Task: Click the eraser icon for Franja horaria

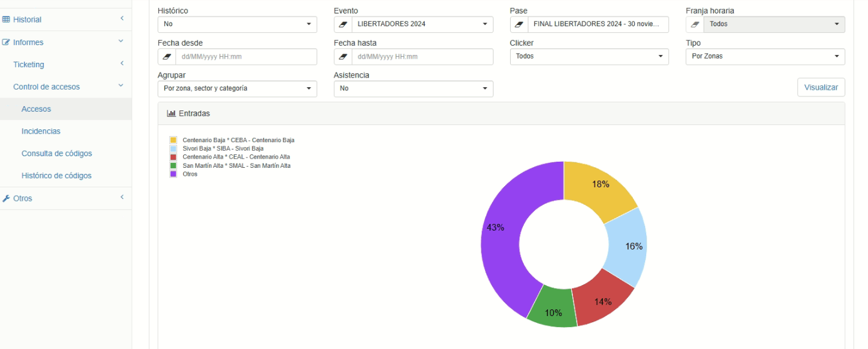Action: coord(695,24)
